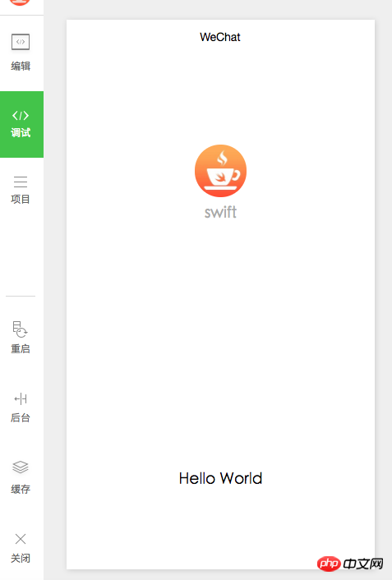Screen dimensions: 392x580
Task: Click the X icon above 关闭
Action: pyautogui.click(x=21, y=539)
